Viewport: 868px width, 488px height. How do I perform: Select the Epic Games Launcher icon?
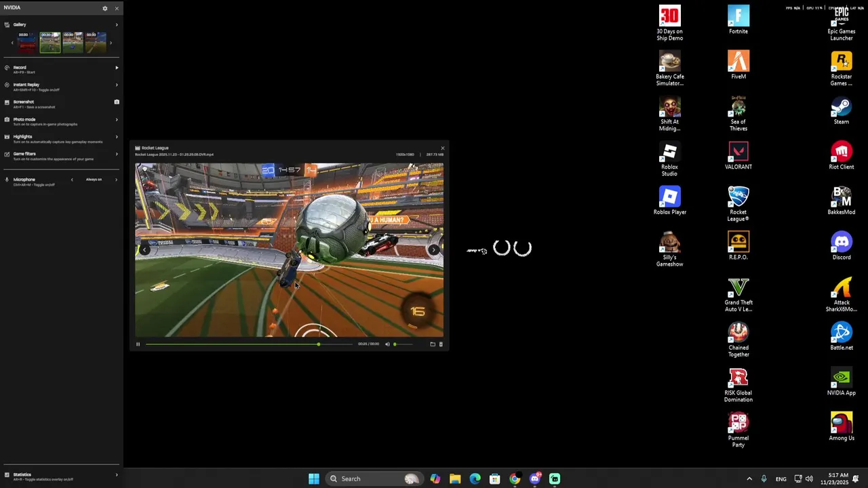pos(842,23)
